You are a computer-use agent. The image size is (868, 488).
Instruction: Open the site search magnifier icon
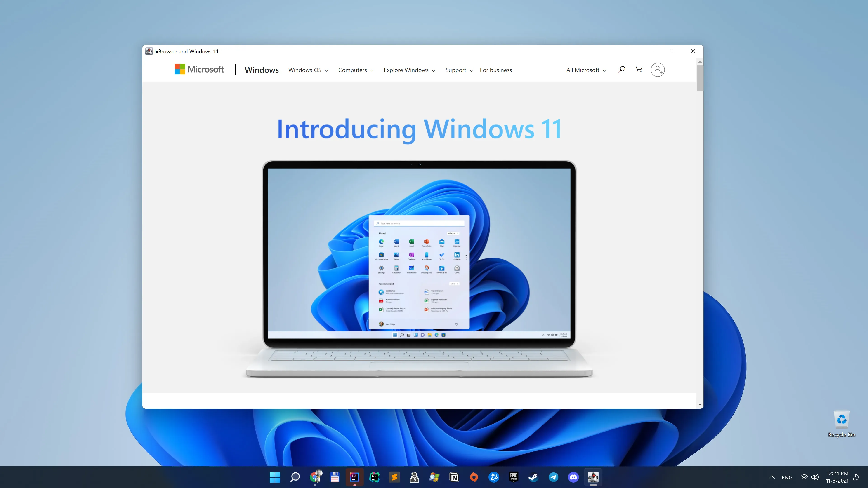coord(621,70)
